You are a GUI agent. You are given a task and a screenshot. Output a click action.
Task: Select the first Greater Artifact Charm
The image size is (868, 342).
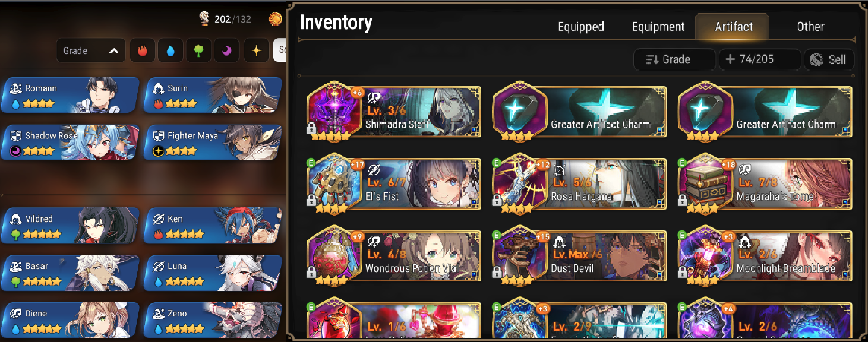(x=579, y=112)
